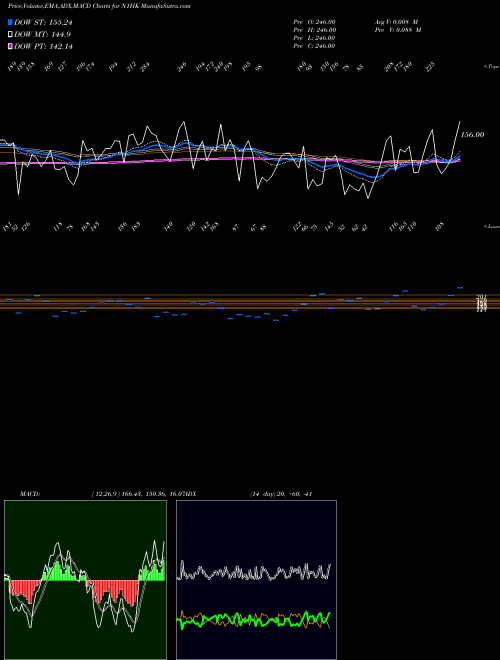Viewport: 500px width, 660px height.
Task: Click the blue DOW ST legend swatch
Action: click(11, 22)
